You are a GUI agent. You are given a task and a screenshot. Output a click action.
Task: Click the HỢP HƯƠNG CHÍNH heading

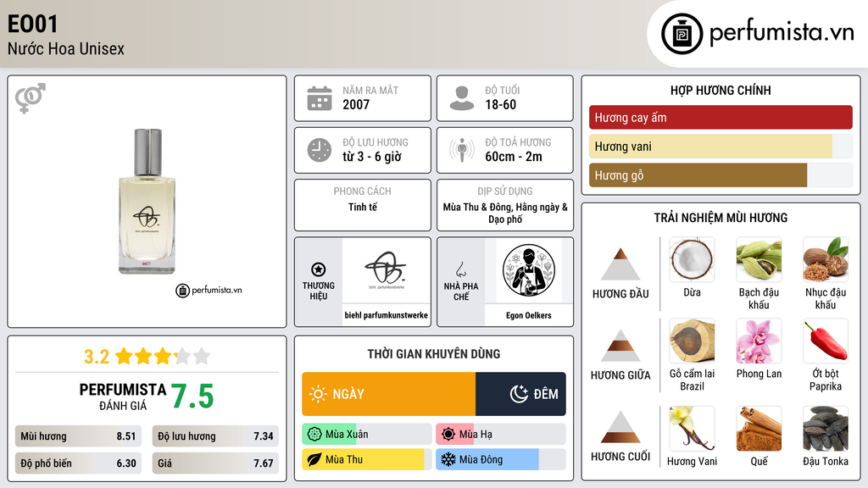point(721,90)
